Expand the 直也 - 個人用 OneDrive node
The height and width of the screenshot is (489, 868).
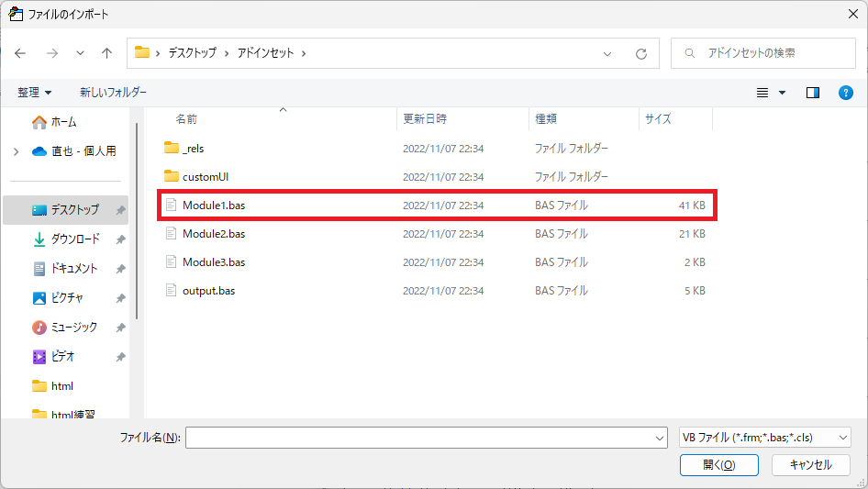coord(16,151)
